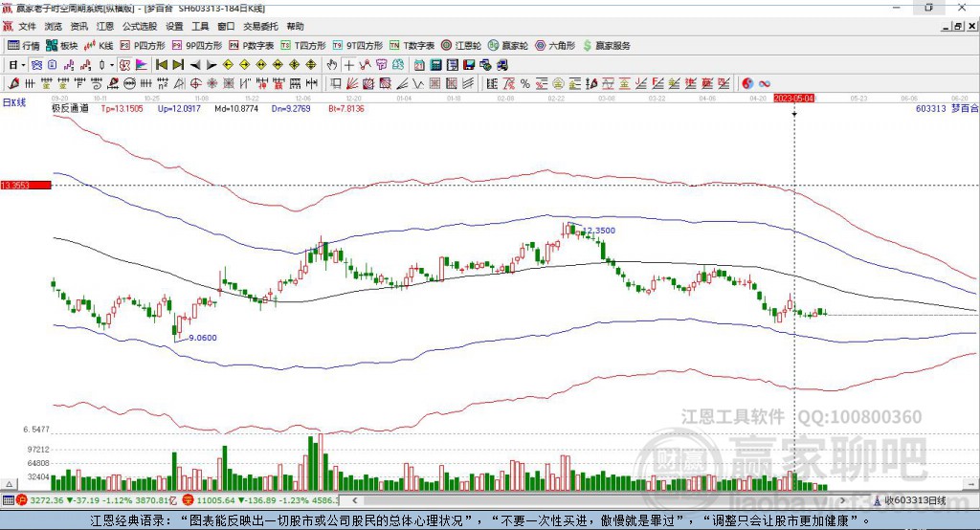Open the 9T四方形 tool
This screenshot has height=530, width=980.
tap(358, 46)
